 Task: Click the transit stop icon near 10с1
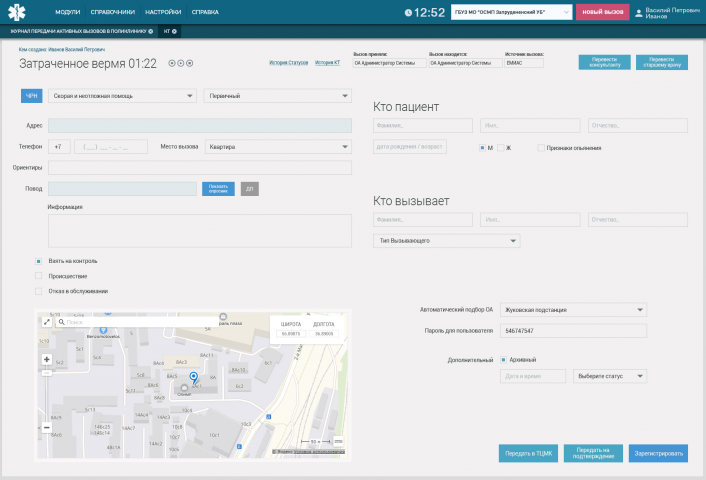click(239, 447)
